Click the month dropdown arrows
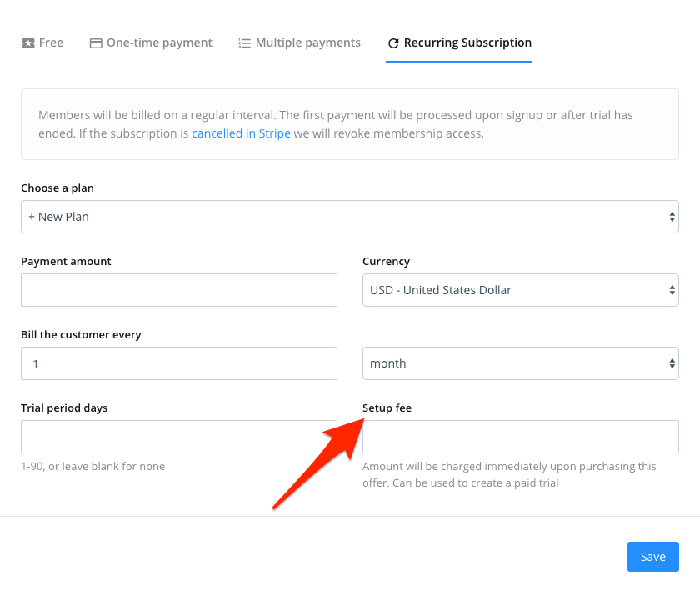 click(x=672, y=363)
